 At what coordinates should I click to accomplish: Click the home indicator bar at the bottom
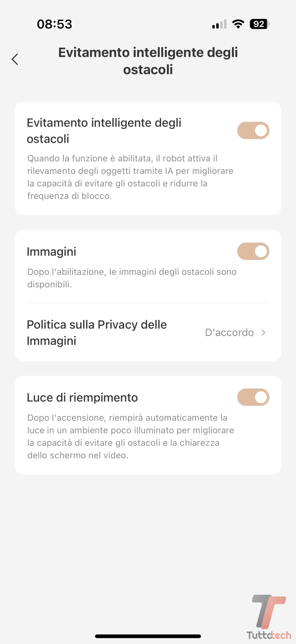pyautogui.click(x=148, y=636)
